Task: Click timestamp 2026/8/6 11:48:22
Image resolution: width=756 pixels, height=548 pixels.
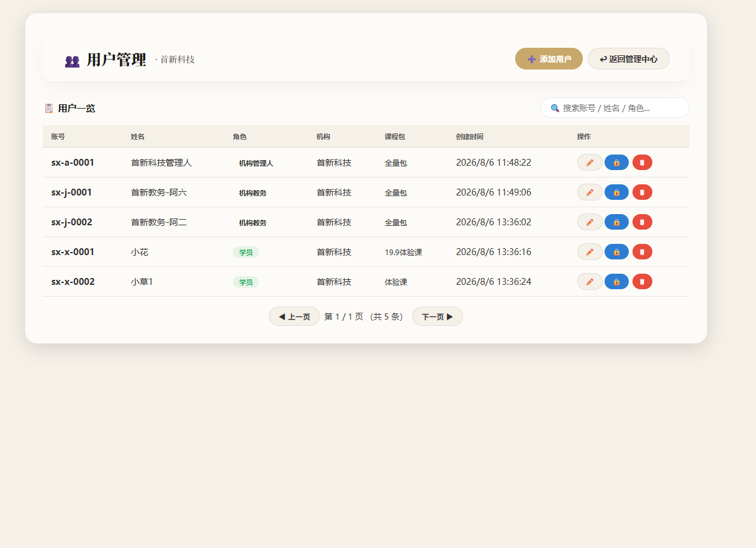Action: (x=493, y=163)
